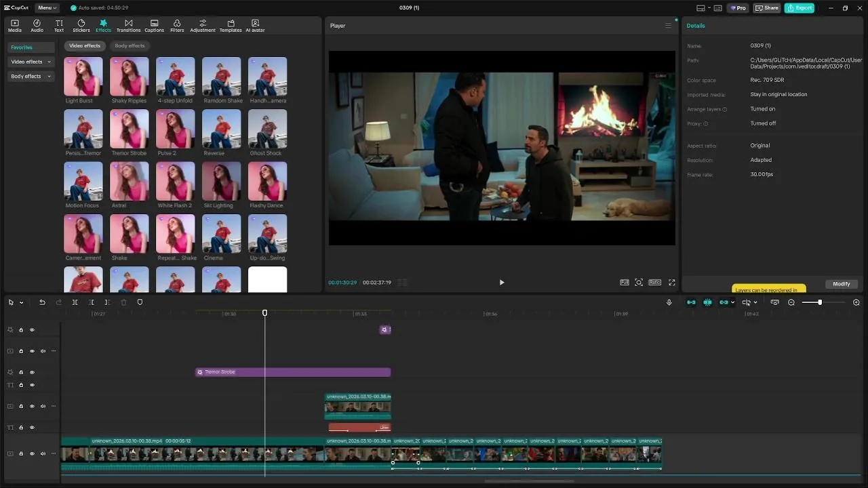Open the Text panel
The width and height of the screenshot is (868, 488).
click(x=59, y=26)
